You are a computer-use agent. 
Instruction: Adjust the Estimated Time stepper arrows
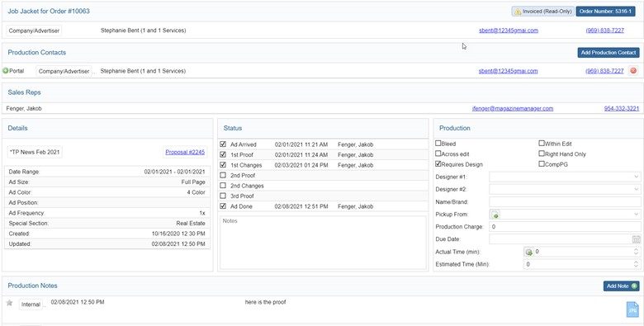click(637, 264)
